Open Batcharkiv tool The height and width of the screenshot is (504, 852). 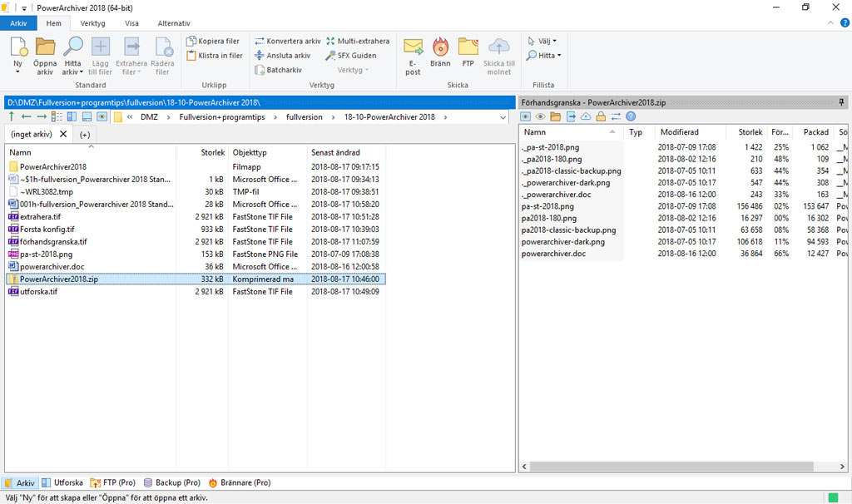(278, 70)
